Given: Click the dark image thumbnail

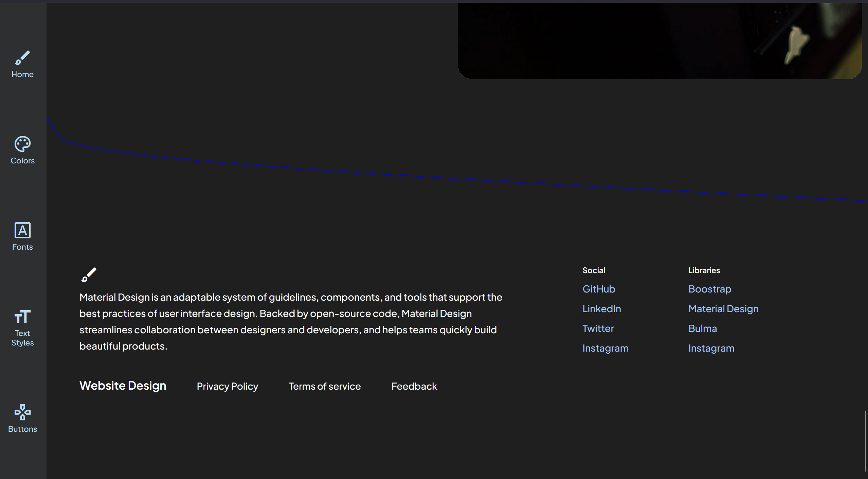Looking at the screenshot, I should click(659, 41).
